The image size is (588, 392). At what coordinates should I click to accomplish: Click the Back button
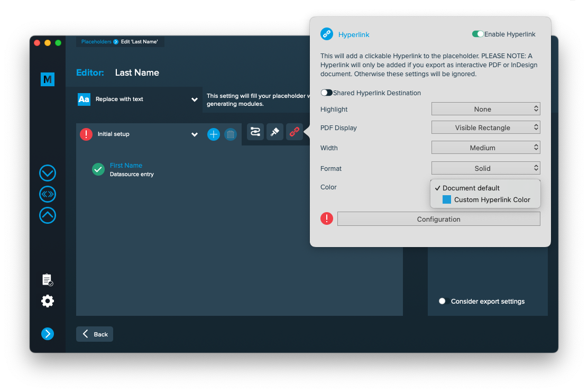(x=95, y=334)
